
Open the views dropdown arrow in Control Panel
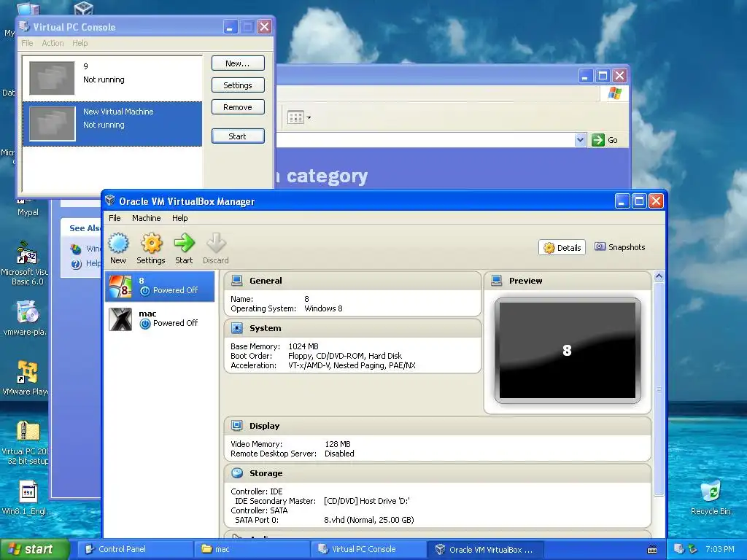pyautogui.click(x=309, y=117)
